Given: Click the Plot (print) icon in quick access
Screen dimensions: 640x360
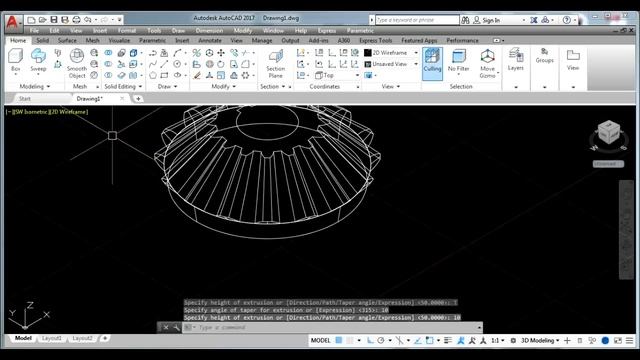Looking at the screenshot, I should tap(76, 20).
